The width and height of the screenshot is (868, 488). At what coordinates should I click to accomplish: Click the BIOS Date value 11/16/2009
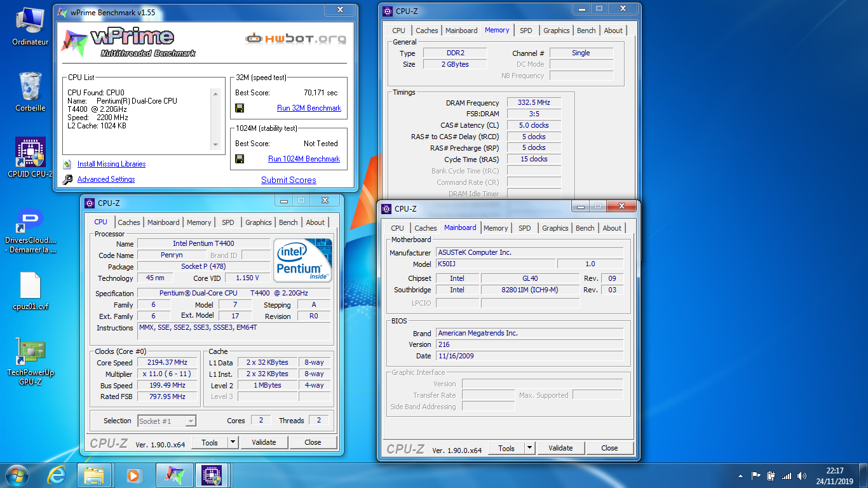529,356
